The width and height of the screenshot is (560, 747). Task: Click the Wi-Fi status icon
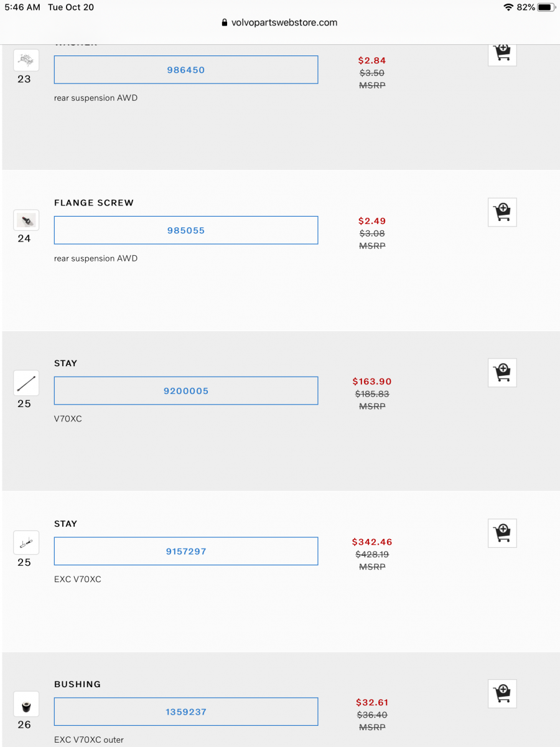(x=507, y=7)
